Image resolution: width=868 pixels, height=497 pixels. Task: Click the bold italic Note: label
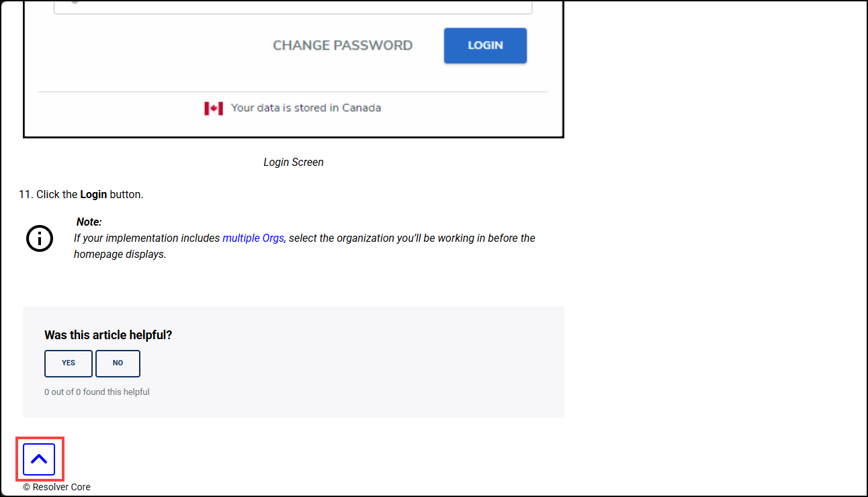tap(89, 222)
